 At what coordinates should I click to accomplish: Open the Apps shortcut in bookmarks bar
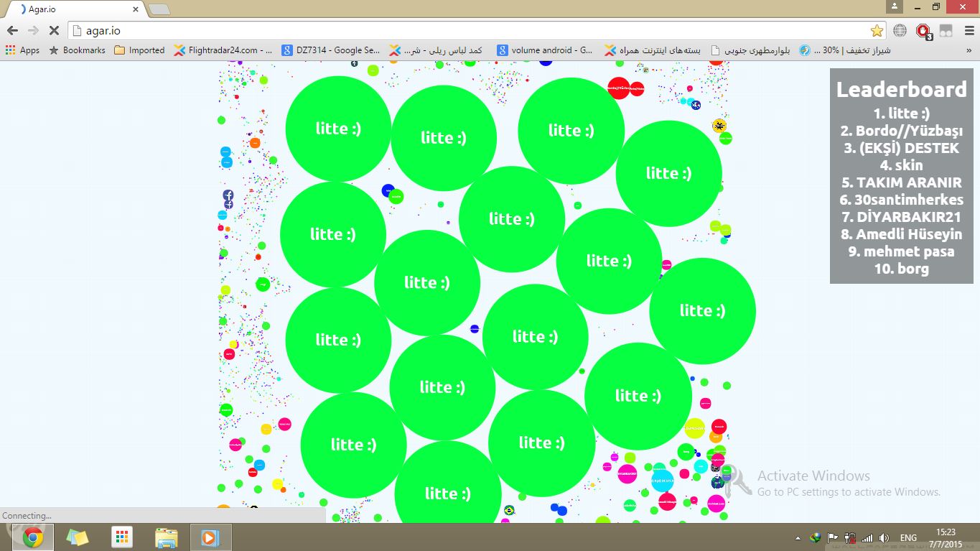pyautogui.click(x=22, y=50)
